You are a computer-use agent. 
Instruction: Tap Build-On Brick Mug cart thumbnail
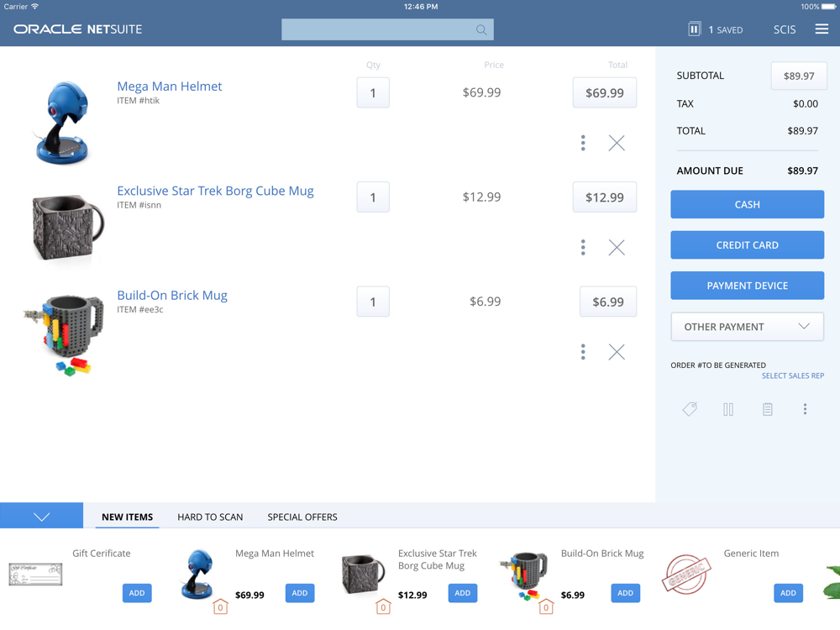coord(63,334)
